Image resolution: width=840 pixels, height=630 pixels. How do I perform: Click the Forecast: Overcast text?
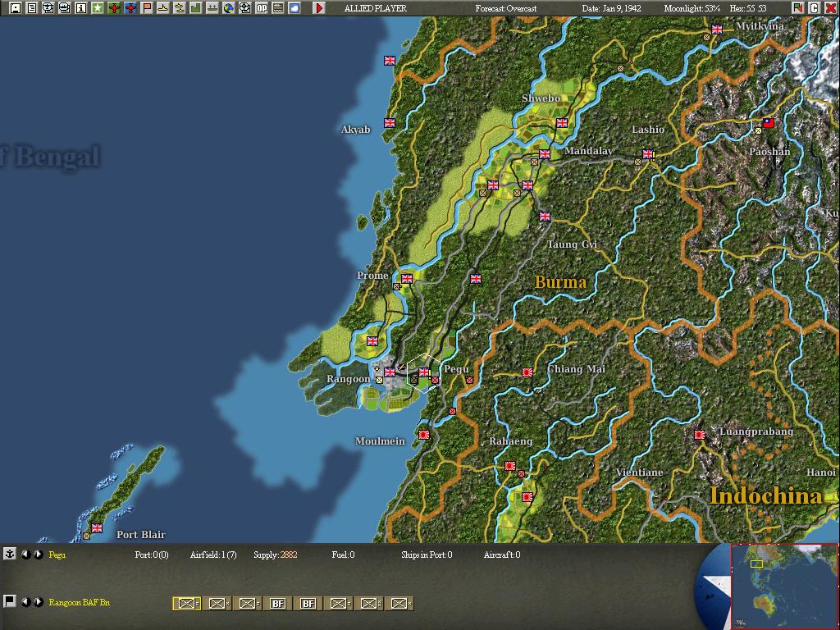pos(505,8)
